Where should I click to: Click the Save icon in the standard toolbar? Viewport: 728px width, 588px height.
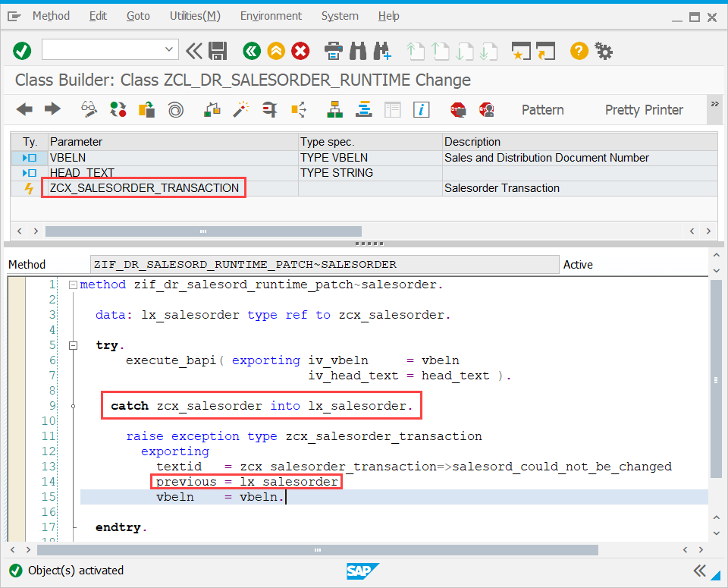click(x=219, y=51)
